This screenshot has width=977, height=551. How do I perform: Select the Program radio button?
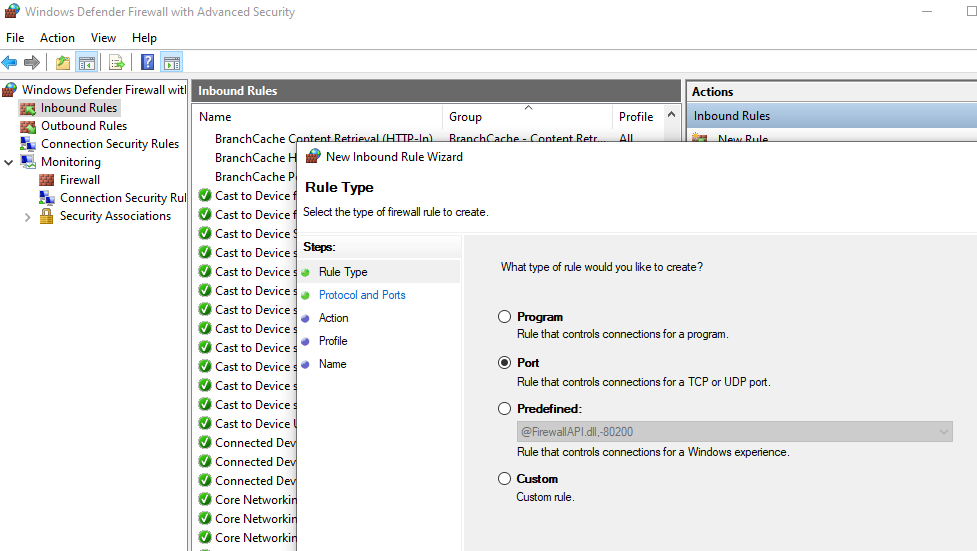click(x=504, y=317)
